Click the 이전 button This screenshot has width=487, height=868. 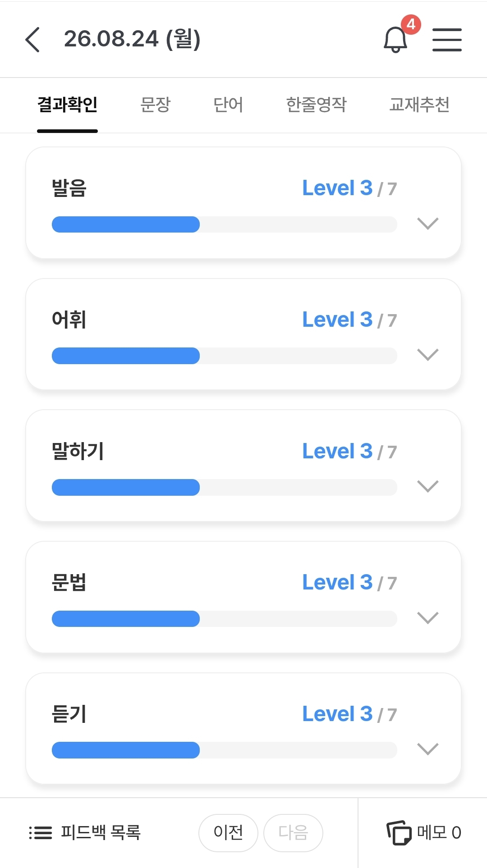coord(228,833)
